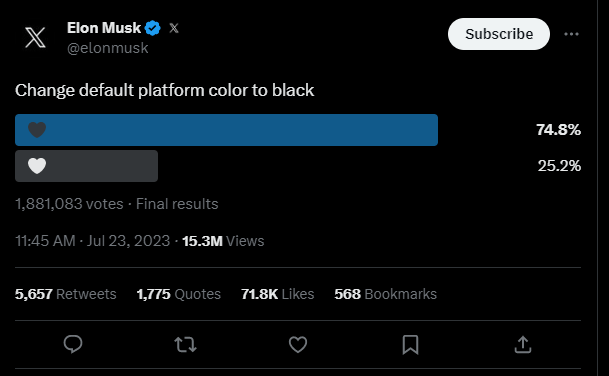The image size is (609, 376).
Task: Click the share upload arrow icon
Action: point(523,345)
